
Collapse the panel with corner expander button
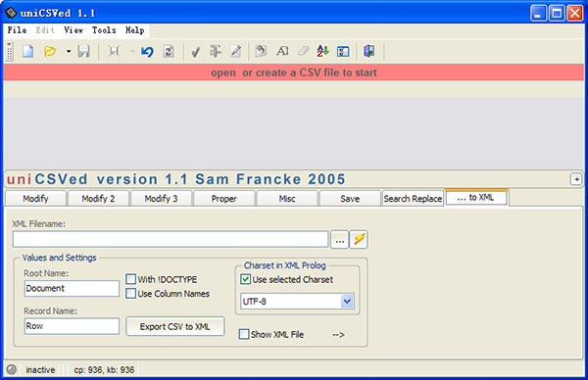(x=576, y=179)
